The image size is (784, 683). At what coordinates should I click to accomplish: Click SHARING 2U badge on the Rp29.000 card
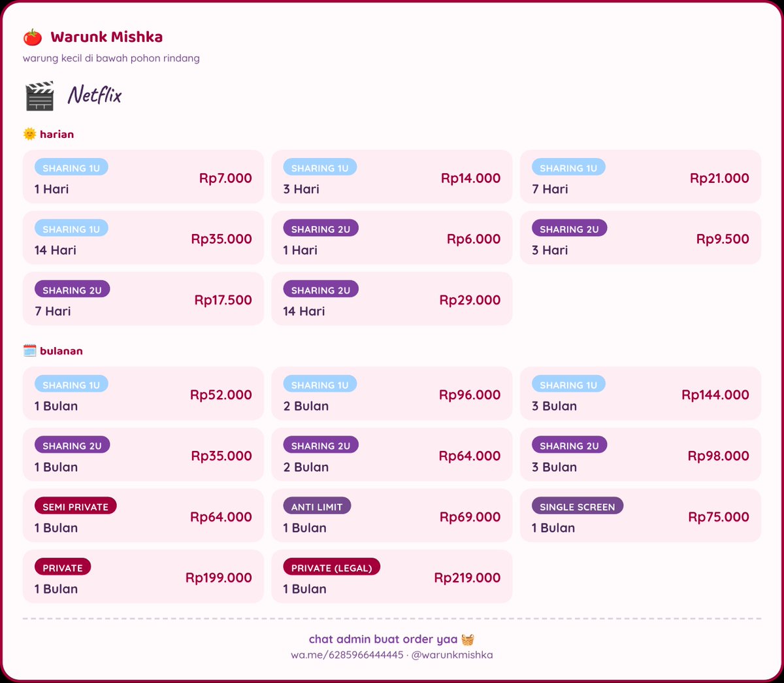tap(321, 290)
